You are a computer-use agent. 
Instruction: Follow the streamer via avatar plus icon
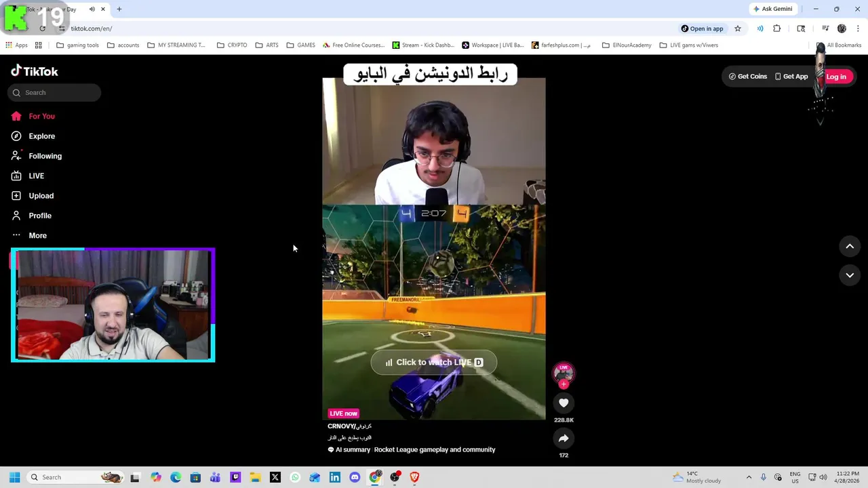tap(564, 384)
